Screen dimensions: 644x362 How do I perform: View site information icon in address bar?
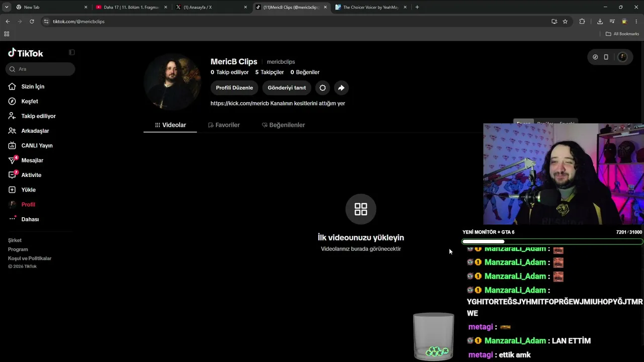pyautogui.click(x=46, y=21)
